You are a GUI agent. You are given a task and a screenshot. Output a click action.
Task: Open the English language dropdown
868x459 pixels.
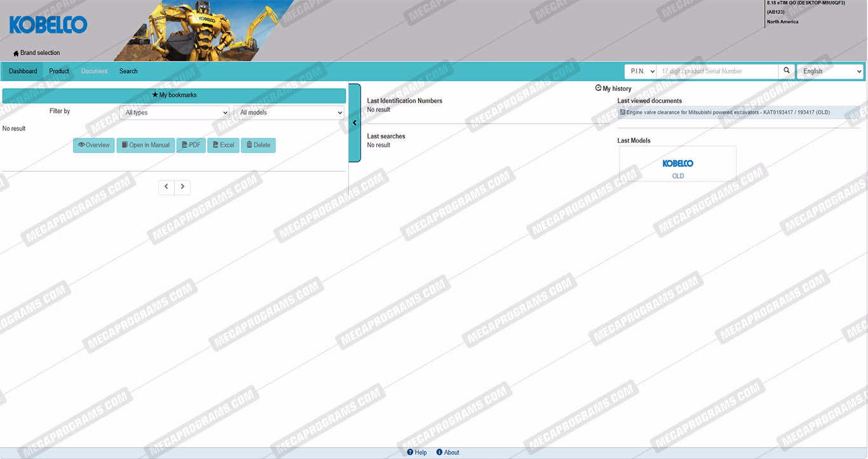tap(830, 71)
